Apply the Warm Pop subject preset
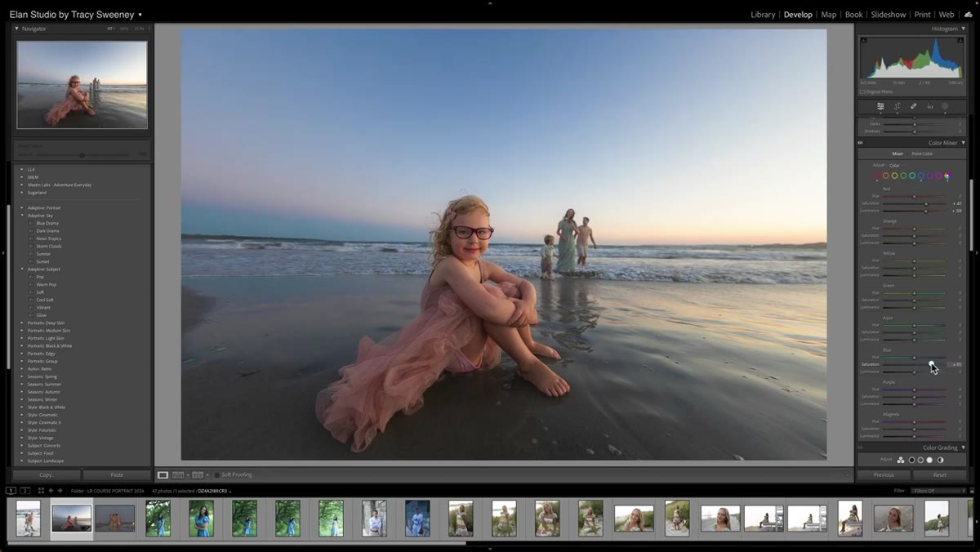 (x=46, y=284)
